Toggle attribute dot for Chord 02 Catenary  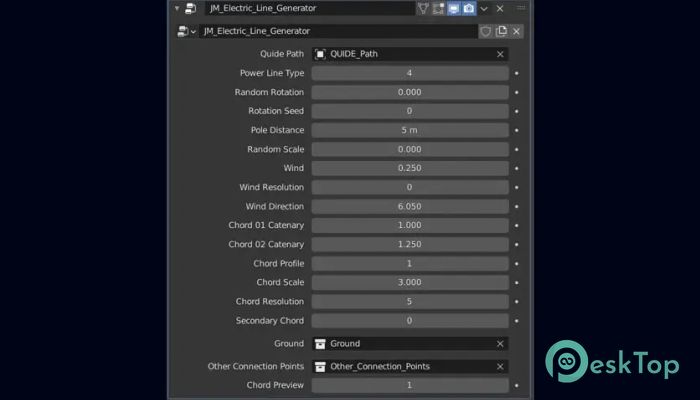click(517, 245)
